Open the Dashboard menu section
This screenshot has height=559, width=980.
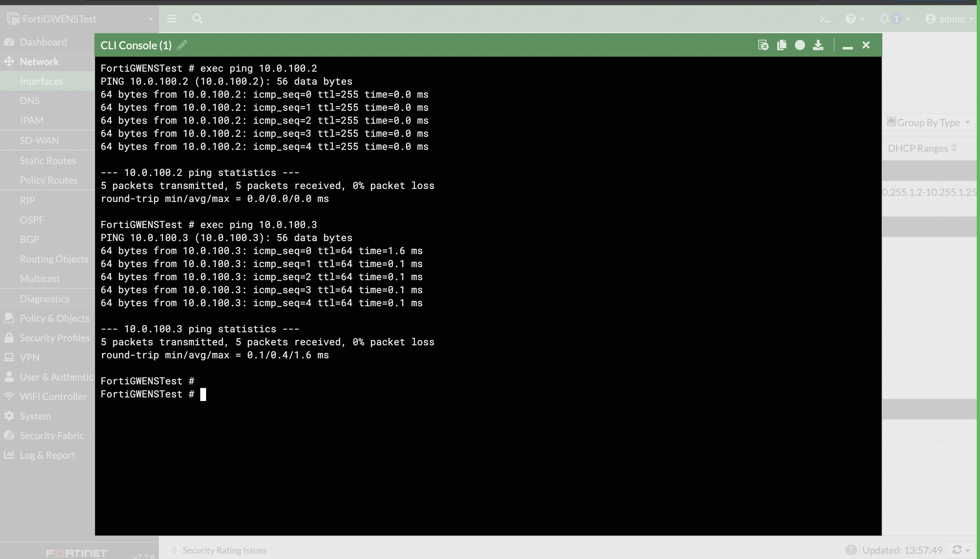pyautogui.click(x=43, y=42)
